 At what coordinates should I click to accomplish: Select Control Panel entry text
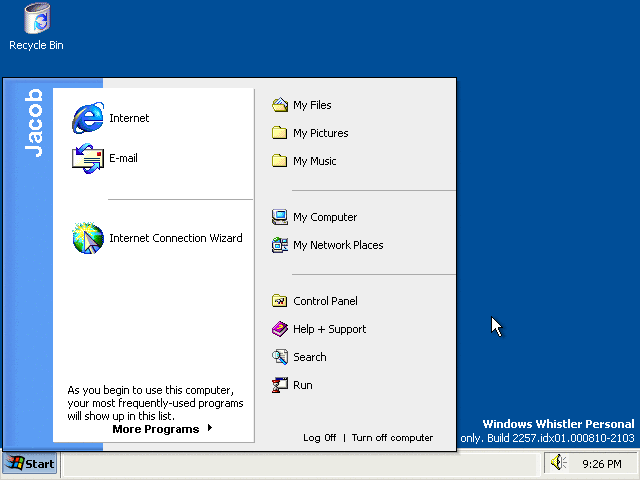pyautogui.click(x=325, y=301)
